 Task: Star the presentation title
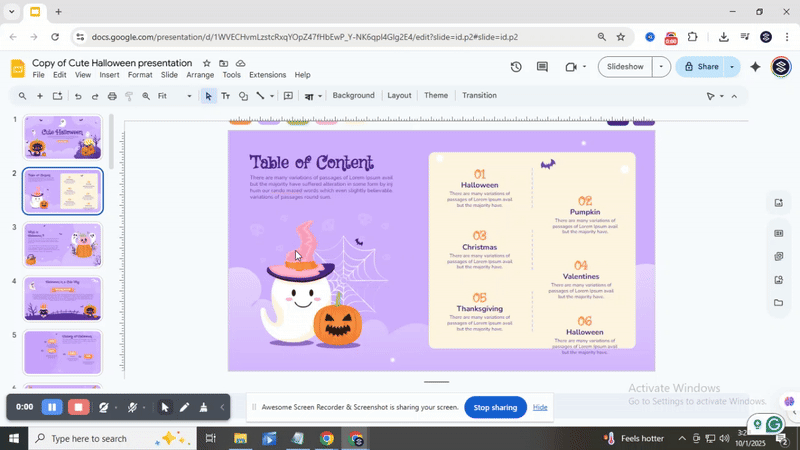pyautogui.click(x=207, y=63)
